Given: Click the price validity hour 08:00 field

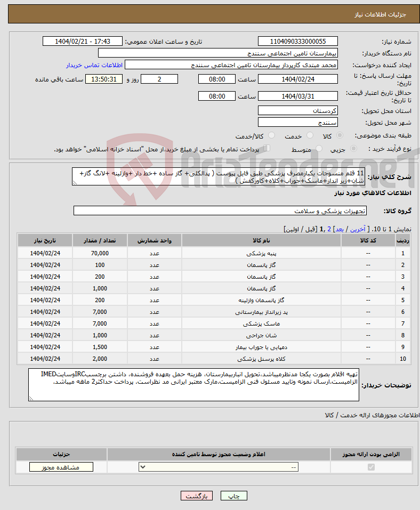Looking at the screenshot, I should click(217, 96).
